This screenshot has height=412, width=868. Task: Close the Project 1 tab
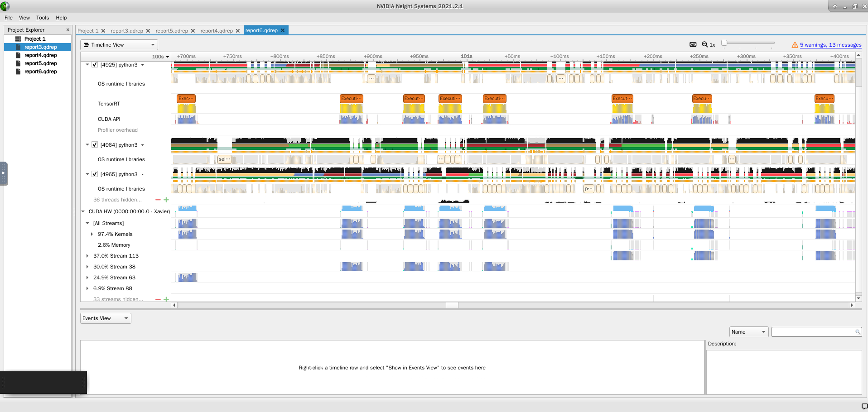tap(103, 31)
